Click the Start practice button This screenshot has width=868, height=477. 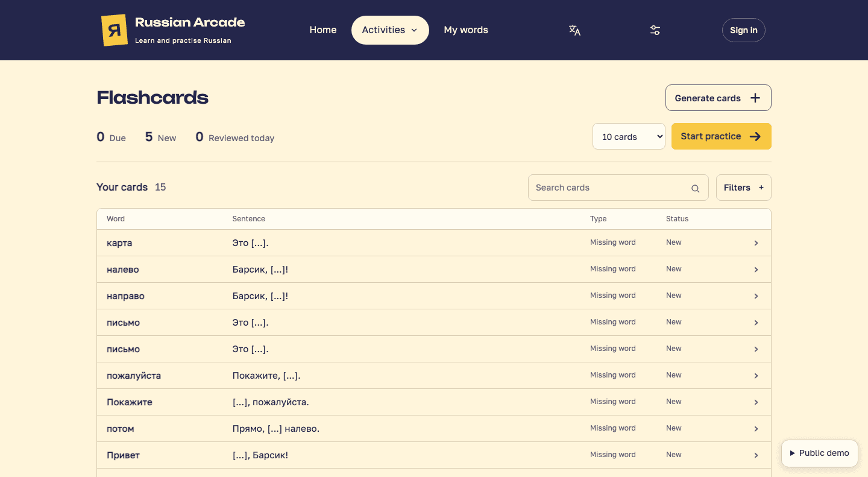click(722, 136)
